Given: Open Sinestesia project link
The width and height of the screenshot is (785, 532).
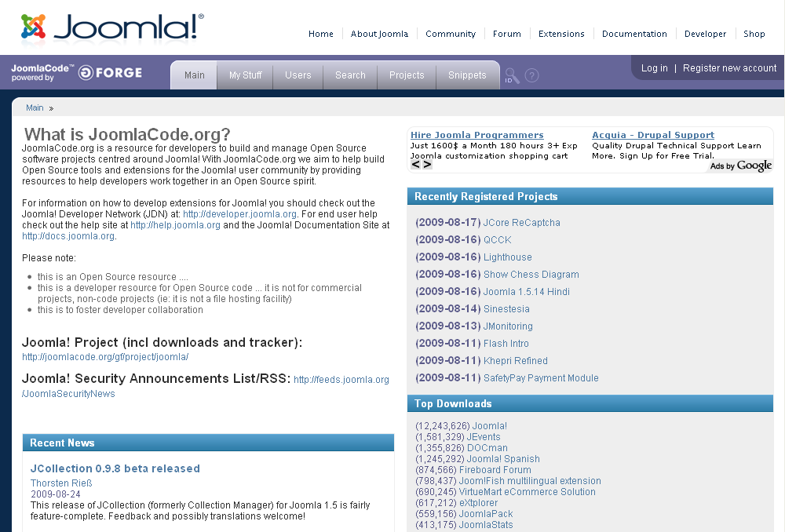Looking at the screenshot, I should click(x=506, y=309).
